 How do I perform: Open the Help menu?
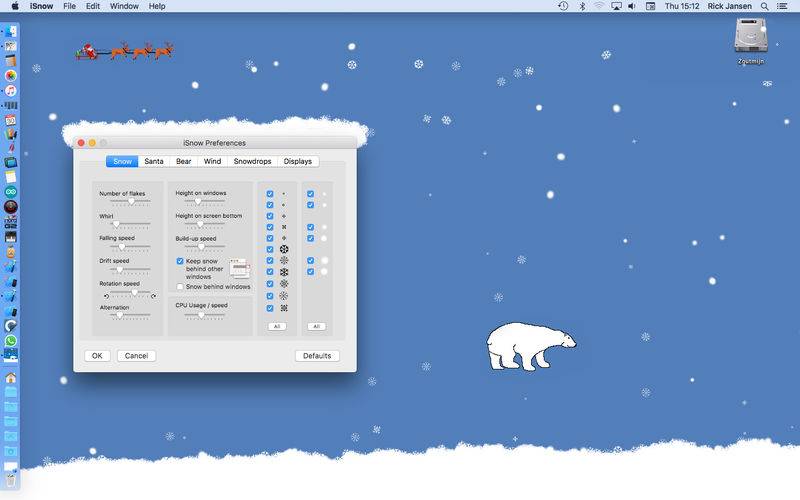[x=157, y=6]
